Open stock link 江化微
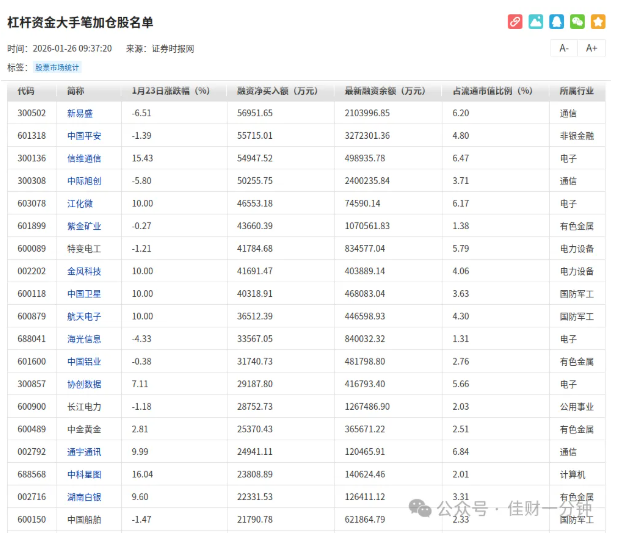 click(x=80, y=204)
